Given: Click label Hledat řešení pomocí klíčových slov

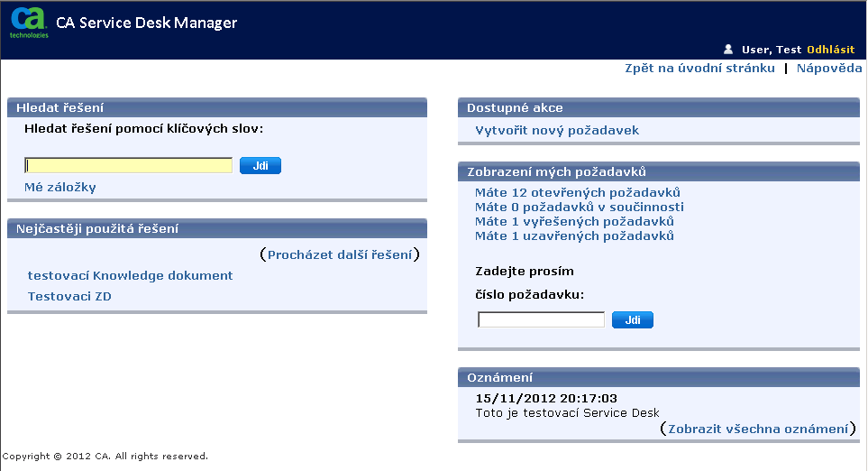Looking at the screenshot, I should click(x=144, y=129).
